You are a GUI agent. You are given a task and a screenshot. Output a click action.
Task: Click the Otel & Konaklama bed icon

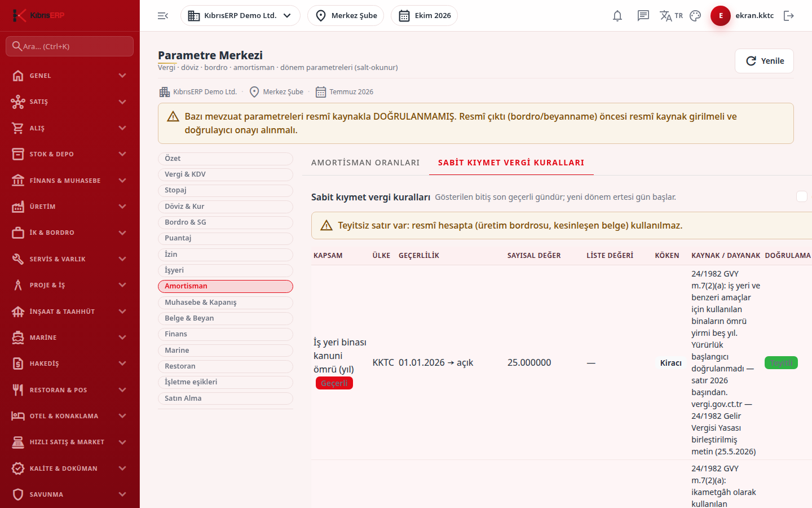18,416
